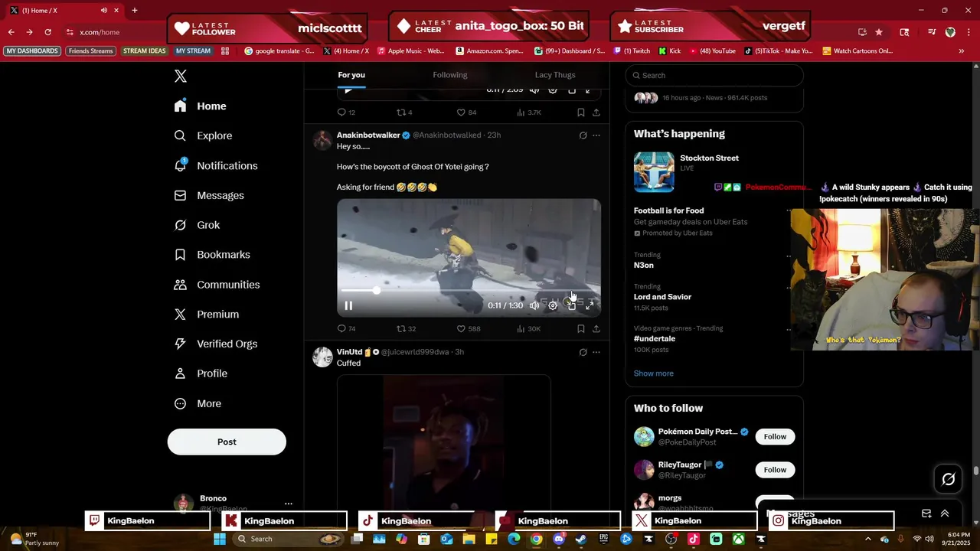The height and width of the screenshot is (551, 980).
Task: Open MY DASHBOARDS bookmark folder
Action: (x=32, y=51)
